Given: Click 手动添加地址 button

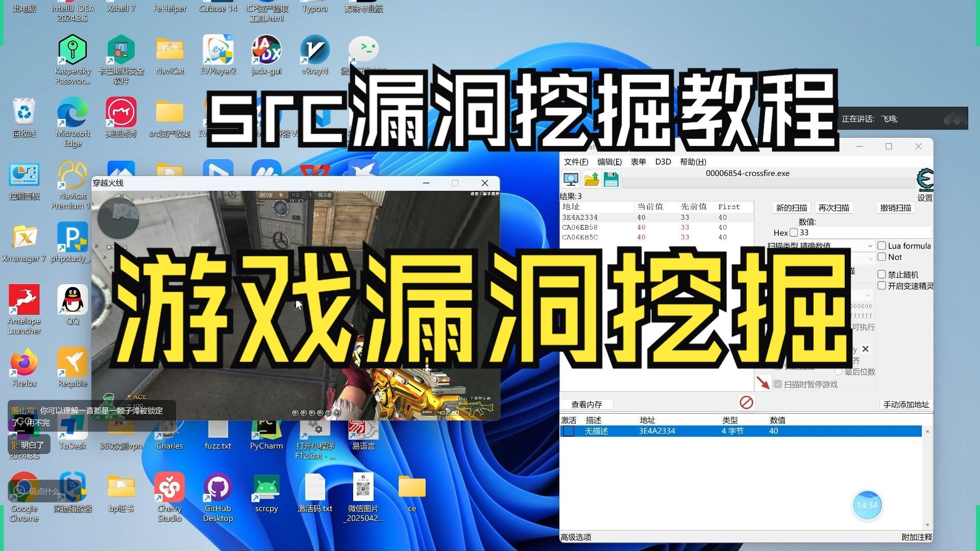Looking at the screenshot, I should (x=906, y=405).
